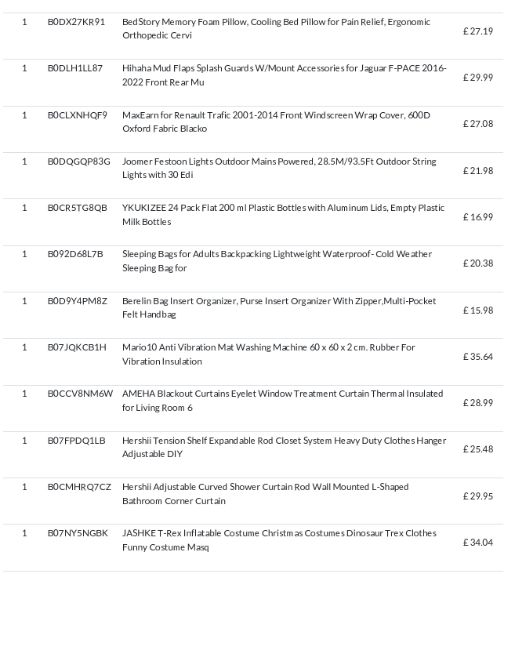Open the Sleeping Bags for Adults Backpacking item
The width and height of the screenshot is (515, 650).
277,261
